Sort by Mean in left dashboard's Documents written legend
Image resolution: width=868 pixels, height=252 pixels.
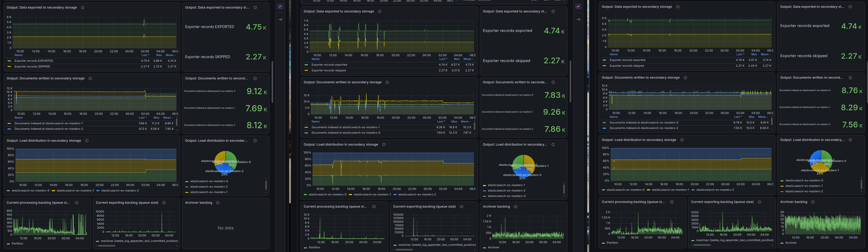pos(167,118)
